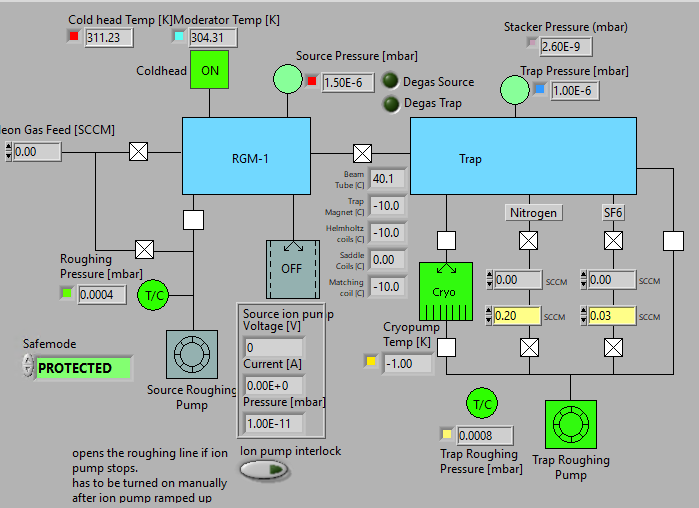The width and height of the screenshot is (699, 508).
Task: Click the yellow Trap Roughing Pressure color box
Action: tap(447, 434)
